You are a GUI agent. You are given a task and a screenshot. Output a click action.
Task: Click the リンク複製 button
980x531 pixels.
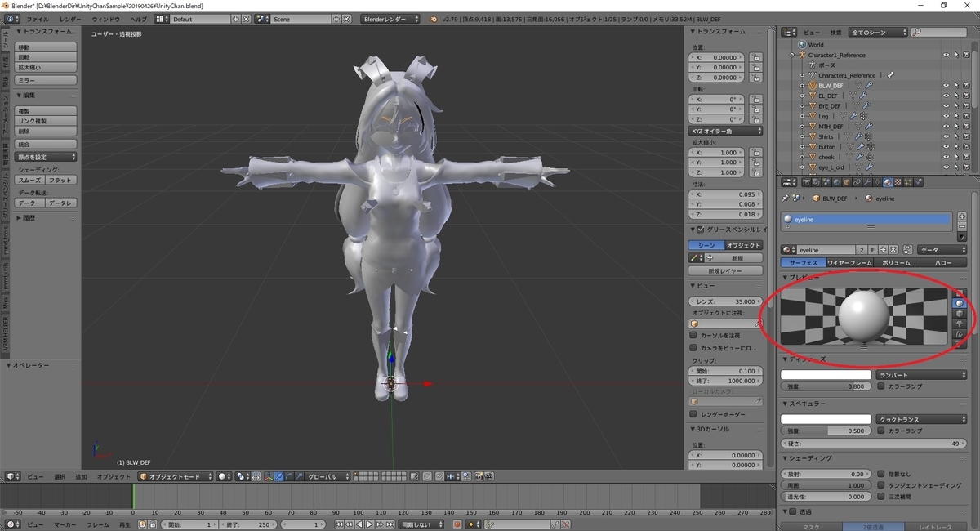click(47, 121)
